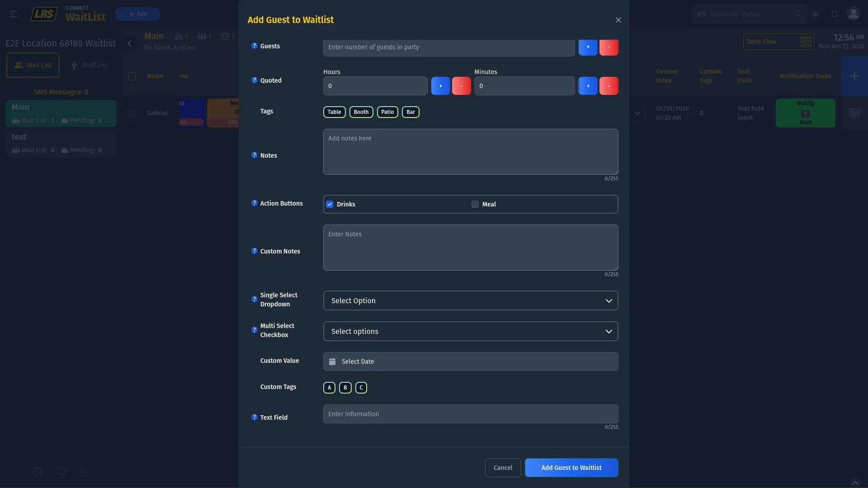Viewport: 868px width, 488px height.
Task: Uncheck the Drinks action button checkbox
Action: tap(330, 204)
